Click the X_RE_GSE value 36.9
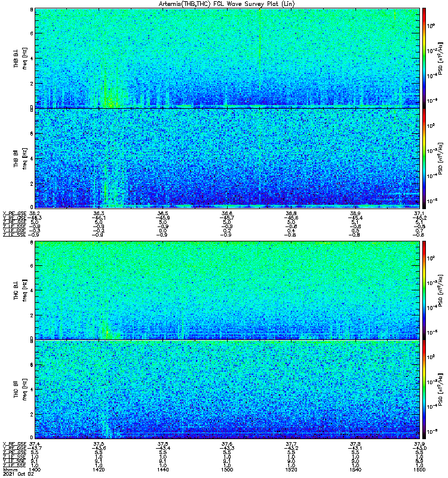The height and width of the screenshot is (478, 448). coord(355,213)
